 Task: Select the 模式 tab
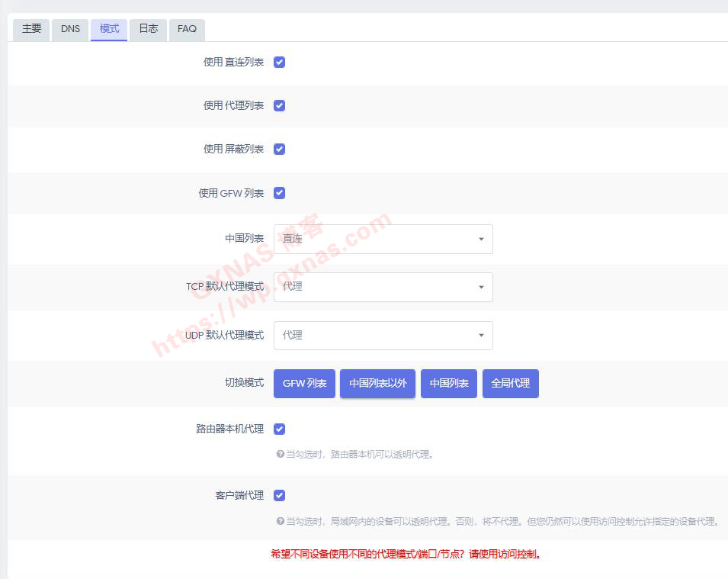click(x=109, y=29)
